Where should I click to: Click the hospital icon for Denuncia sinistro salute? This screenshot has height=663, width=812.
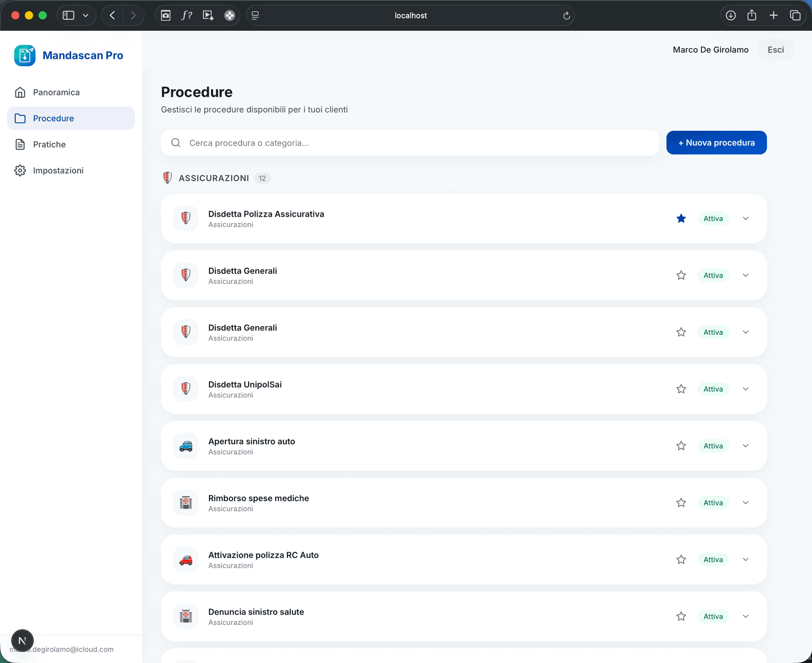[186, 616]
